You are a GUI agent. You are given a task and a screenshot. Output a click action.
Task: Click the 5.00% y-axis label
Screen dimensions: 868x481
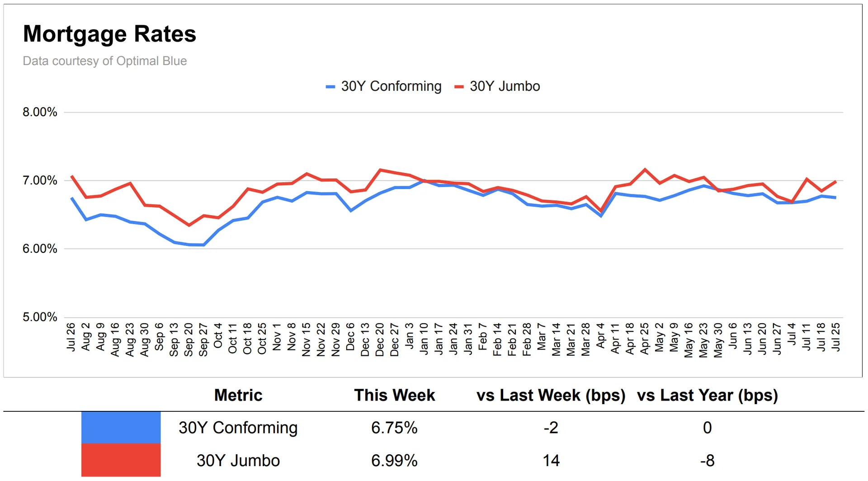pos(40,317)
